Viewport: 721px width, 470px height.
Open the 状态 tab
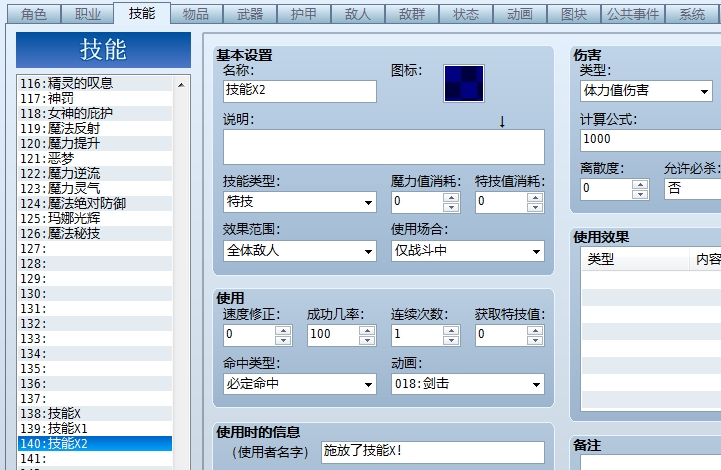tap(466, 14)
